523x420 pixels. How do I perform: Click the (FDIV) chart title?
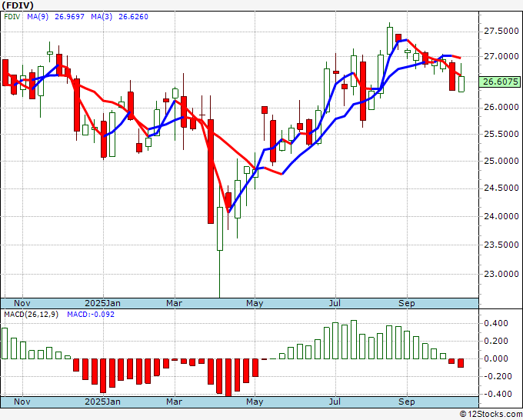[18, 5]
